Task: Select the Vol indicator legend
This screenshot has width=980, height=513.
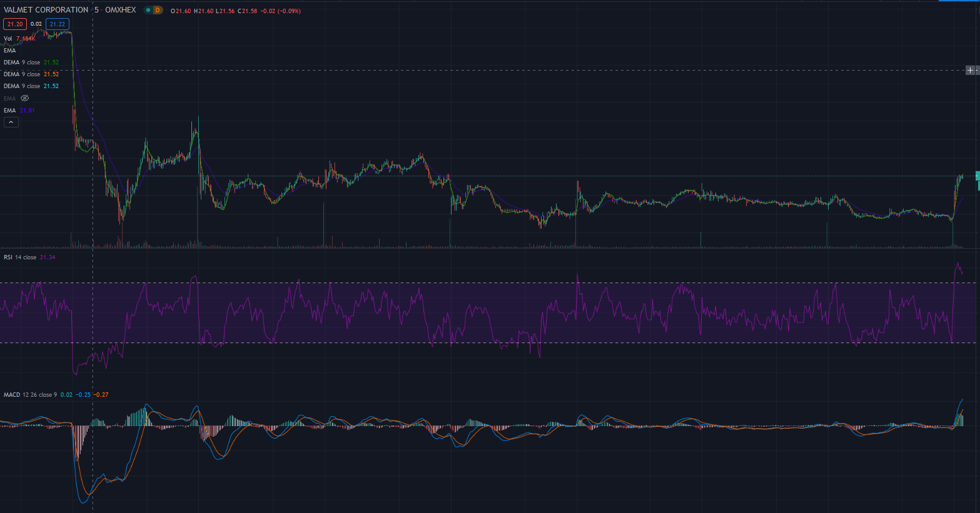Action: coord(19,39)
